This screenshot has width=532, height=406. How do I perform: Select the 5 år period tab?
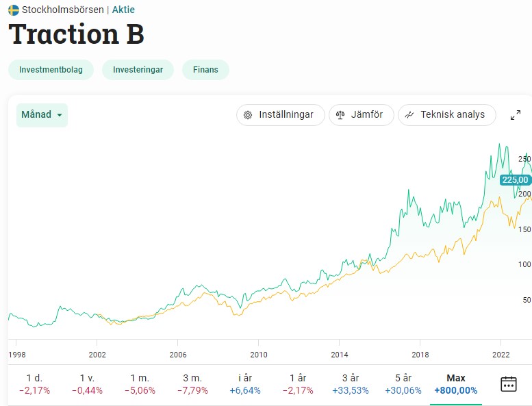[x=403, y=384]
